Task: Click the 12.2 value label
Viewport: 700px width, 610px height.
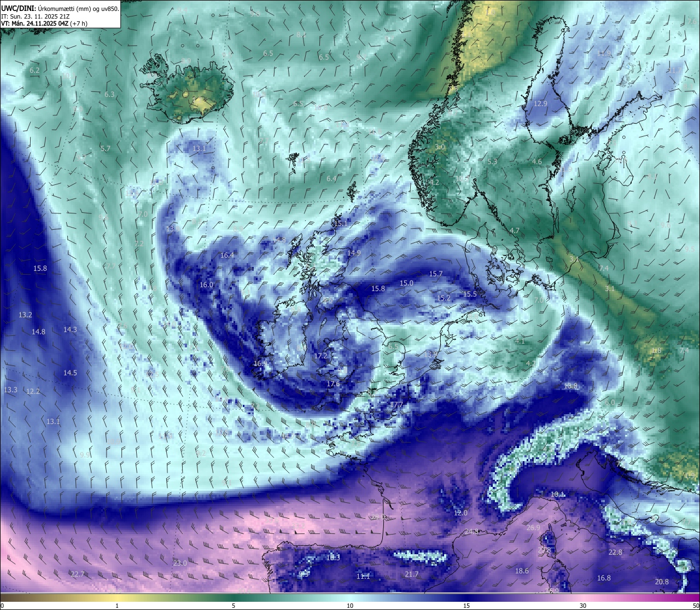Action: (x=33, y=392)
